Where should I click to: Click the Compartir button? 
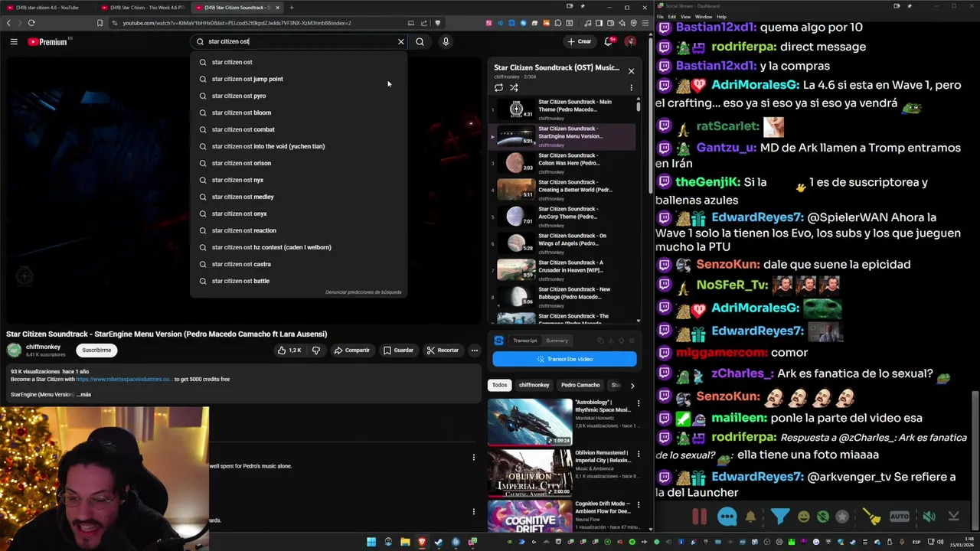tap(352, 350)
